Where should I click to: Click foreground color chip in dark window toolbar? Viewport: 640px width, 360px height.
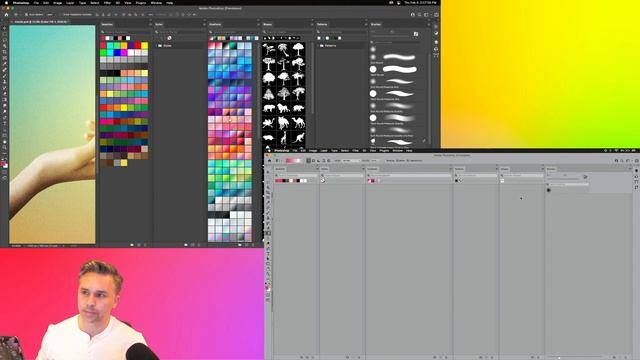click(4, 164)
